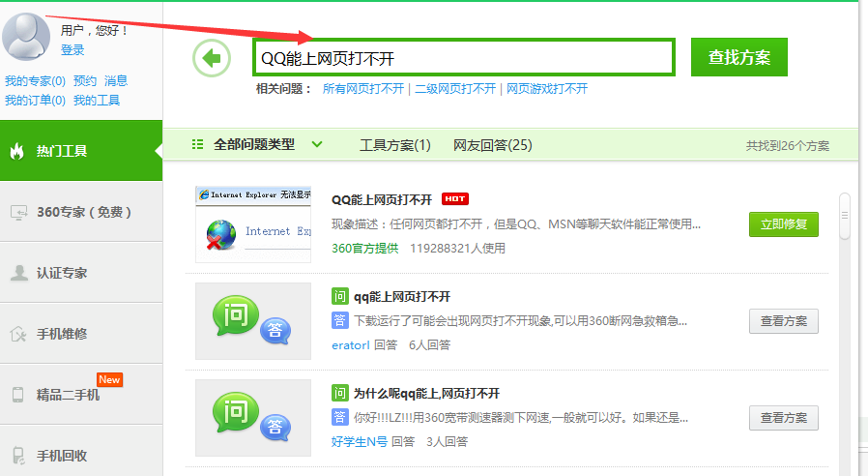
Task: Click the person icon beside 认证专家
Action: tap(19, 273)
